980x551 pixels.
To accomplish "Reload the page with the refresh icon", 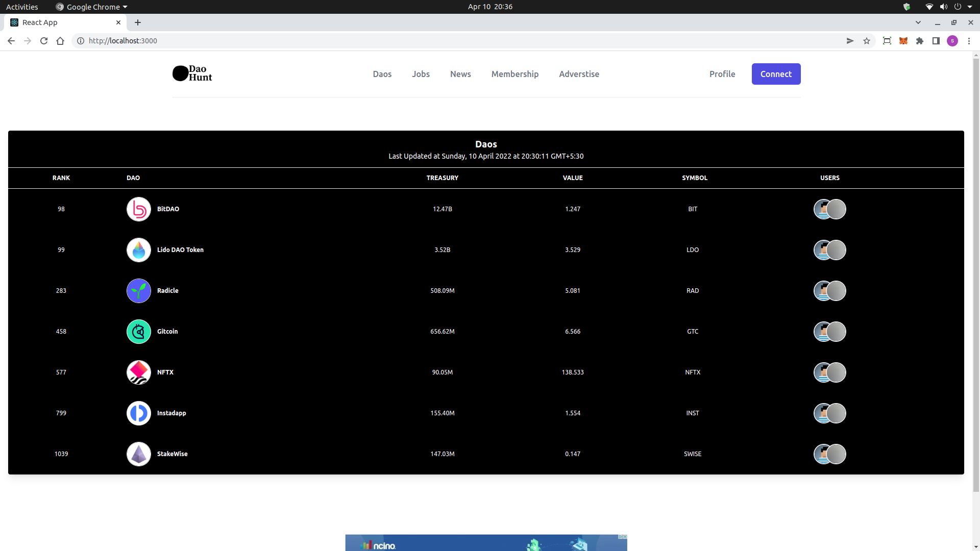I will pos(44,41).
